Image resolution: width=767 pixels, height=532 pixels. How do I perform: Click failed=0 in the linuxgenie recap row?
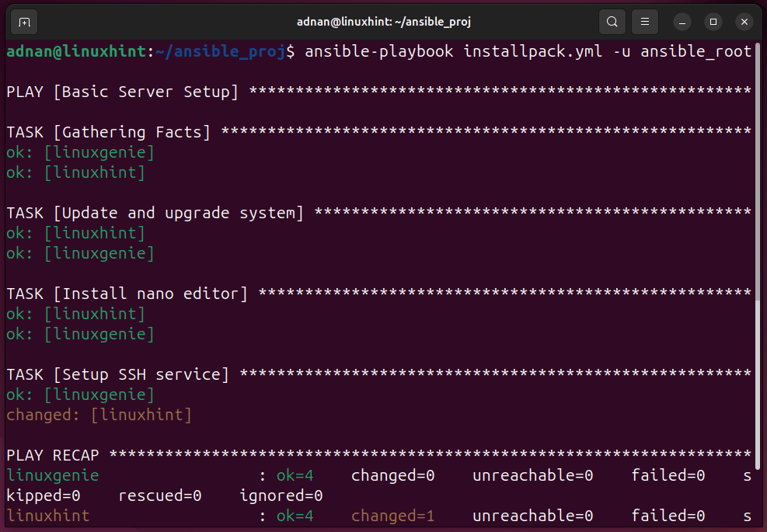tap(668, 475)
